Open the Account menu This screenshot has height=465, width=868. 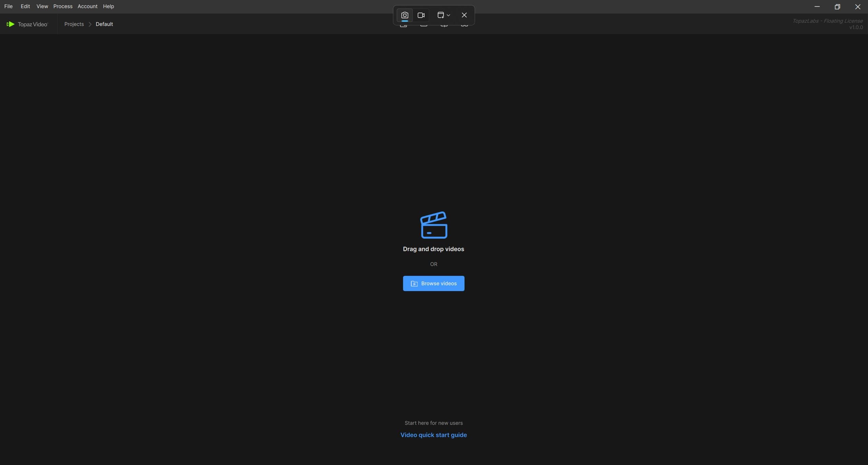tap(87, 6)
